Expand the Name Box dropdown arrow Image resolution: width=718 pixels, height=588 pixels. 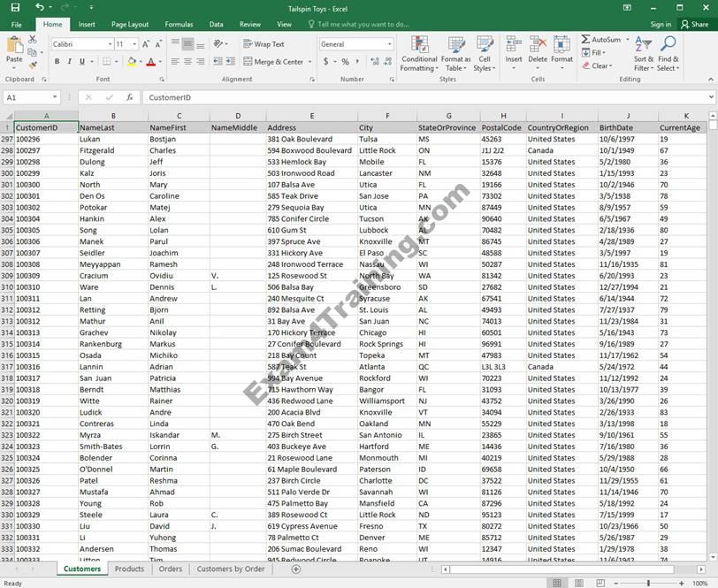(x=55, y=97)
